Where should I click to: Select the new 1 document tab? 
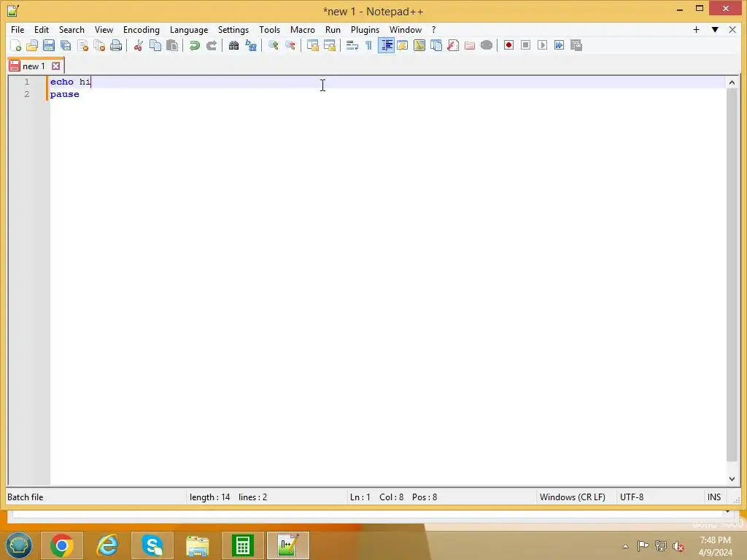click(34, 66)
